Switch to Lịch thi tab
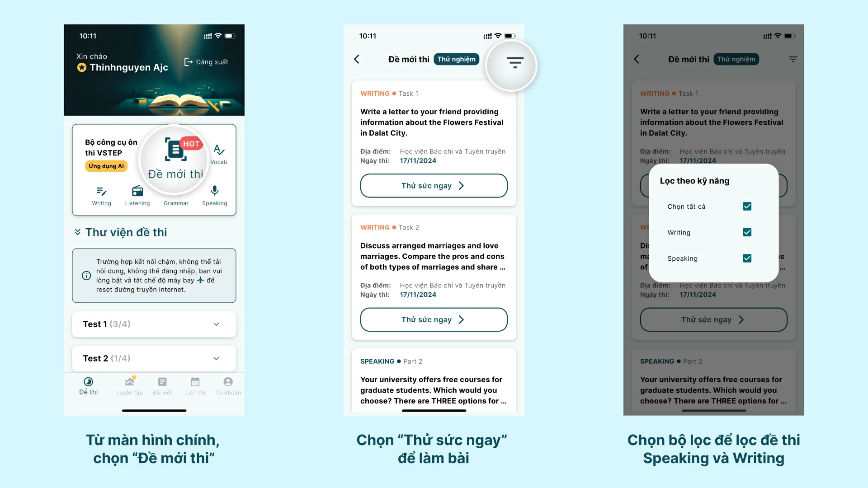Viewport: 868px width, 488px height. [x=194, y=385]
